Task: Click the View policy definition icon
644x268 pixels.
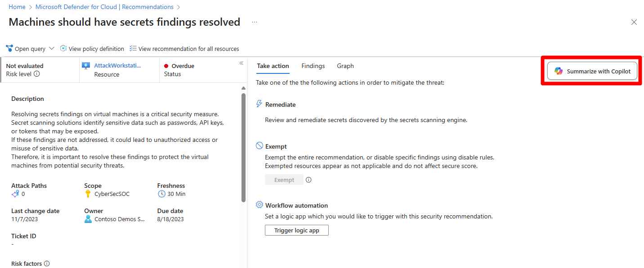Action: [63, 48]
